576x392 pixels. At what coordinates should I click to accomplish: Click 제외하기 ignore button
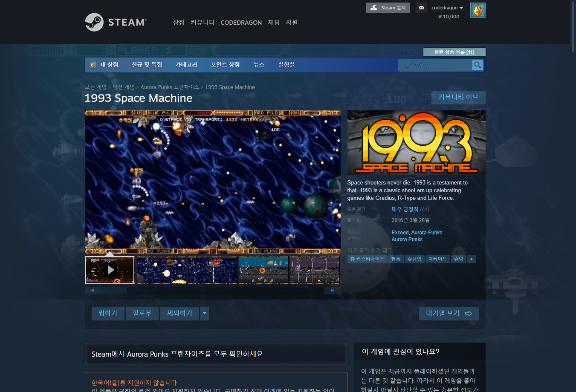pos(179,314)
